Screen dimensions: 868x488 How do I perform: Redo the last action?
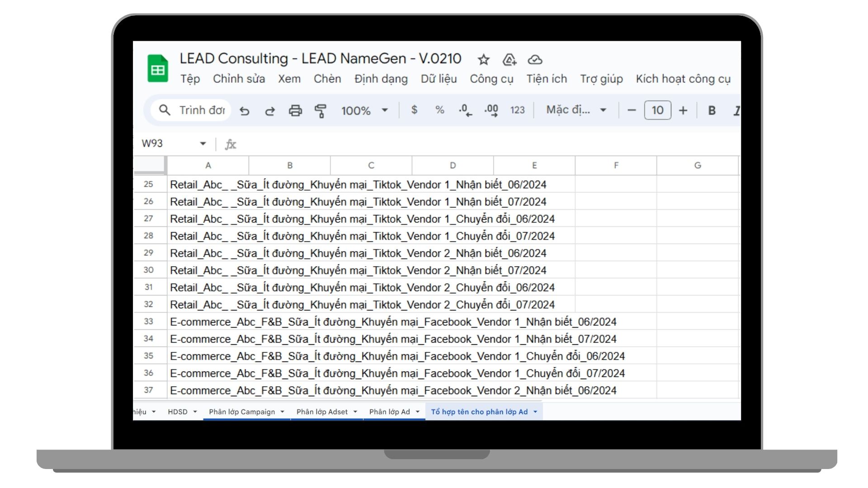[270, 111]
